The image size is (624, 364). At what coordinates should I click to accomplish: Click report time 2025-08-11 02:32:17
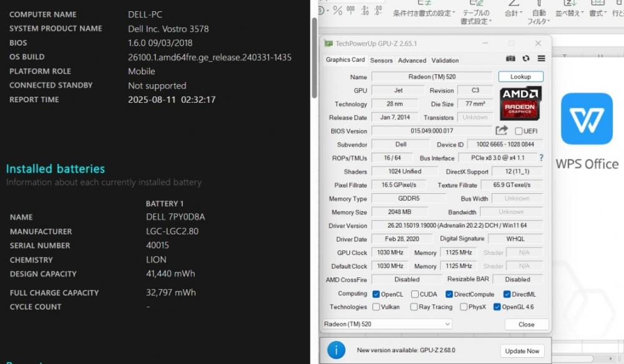[x=172, y=100]
